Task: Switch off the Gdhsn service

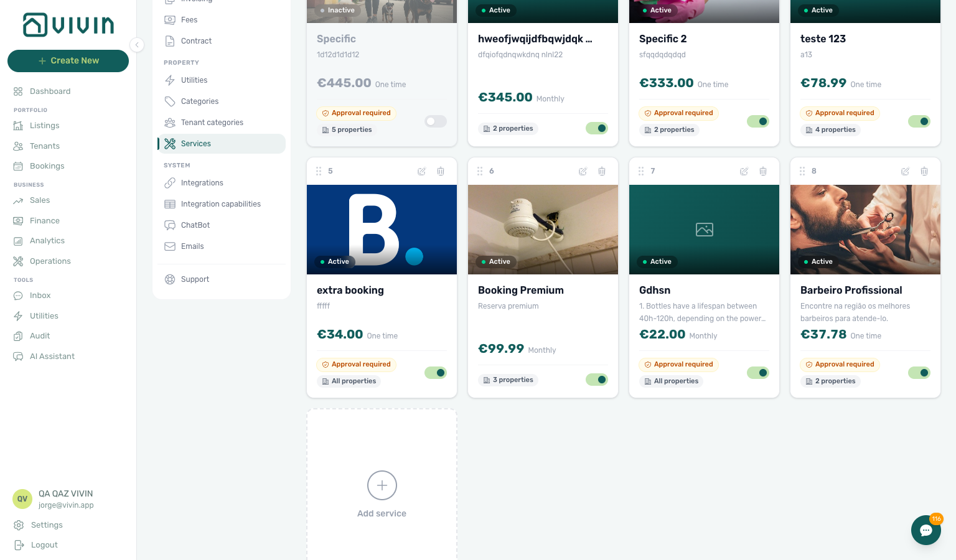Action: (x=758, y=373)
